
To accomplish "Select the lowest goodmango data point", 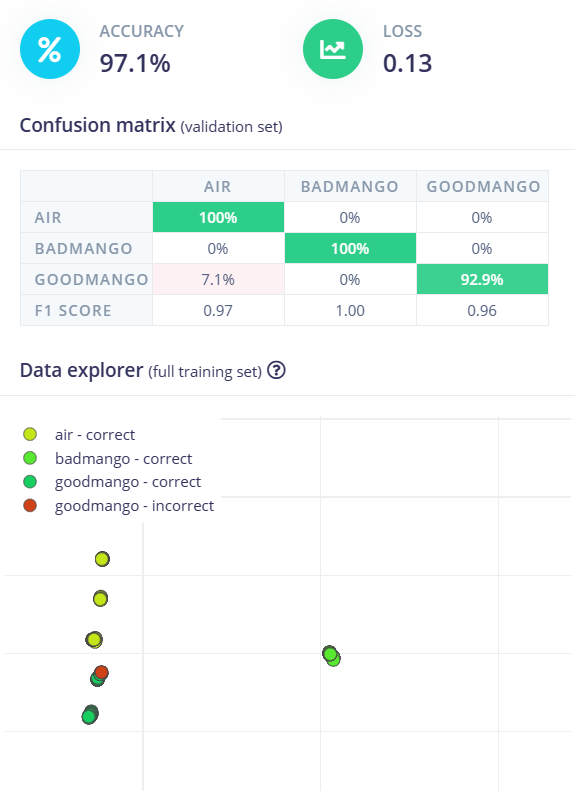I will [x=90, y=715].
